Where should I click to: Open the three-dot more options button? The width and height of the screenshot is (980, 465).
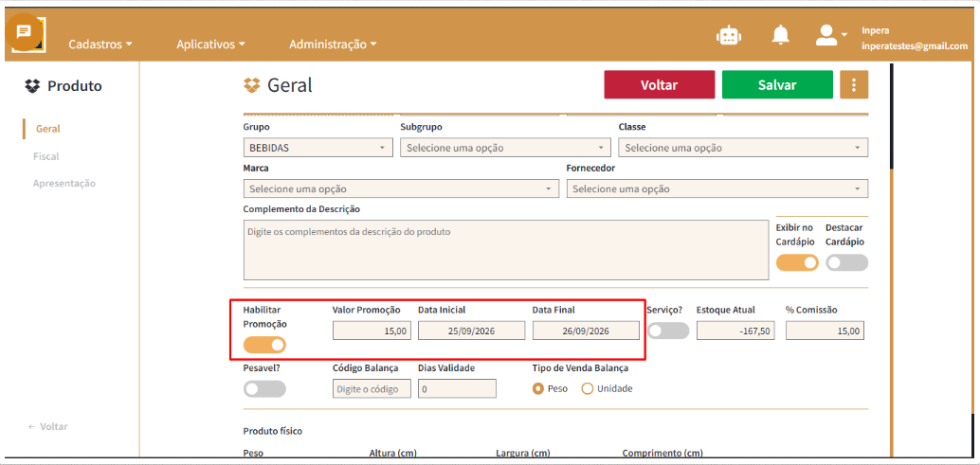click(854, 85)
